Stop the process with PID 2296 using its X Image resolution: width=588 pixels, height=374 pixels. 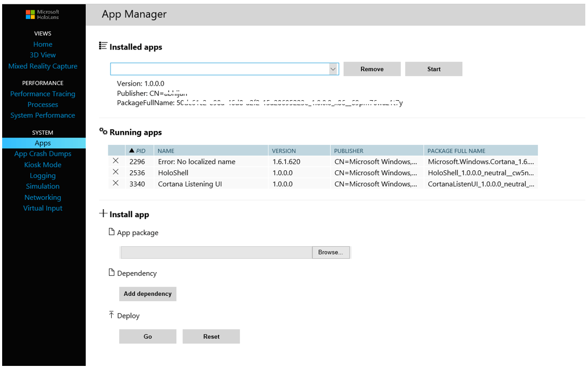tap(116, 161)
